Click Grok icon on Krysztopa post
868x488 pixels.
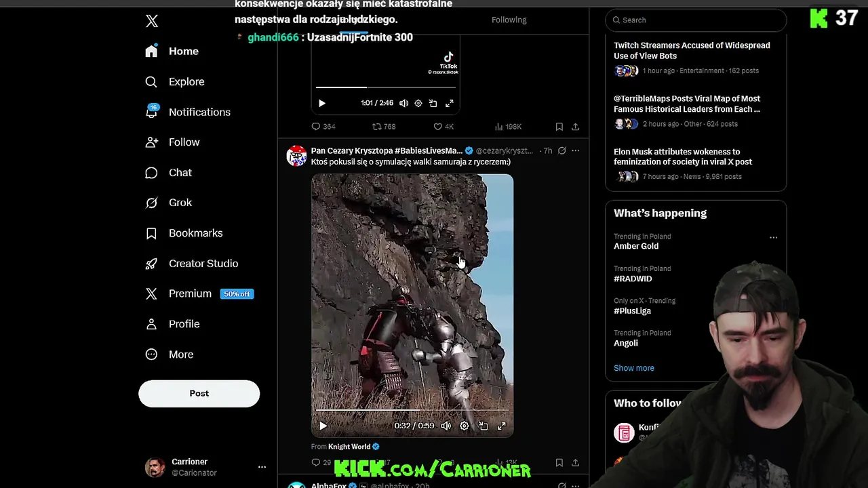click(561, 150)
